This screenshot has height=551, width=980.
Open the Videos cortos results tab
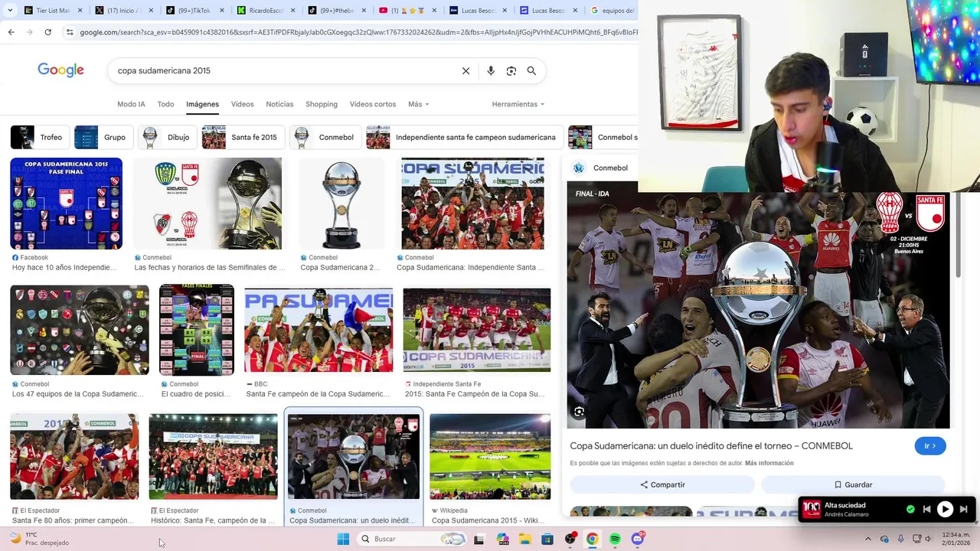(373, 104)
